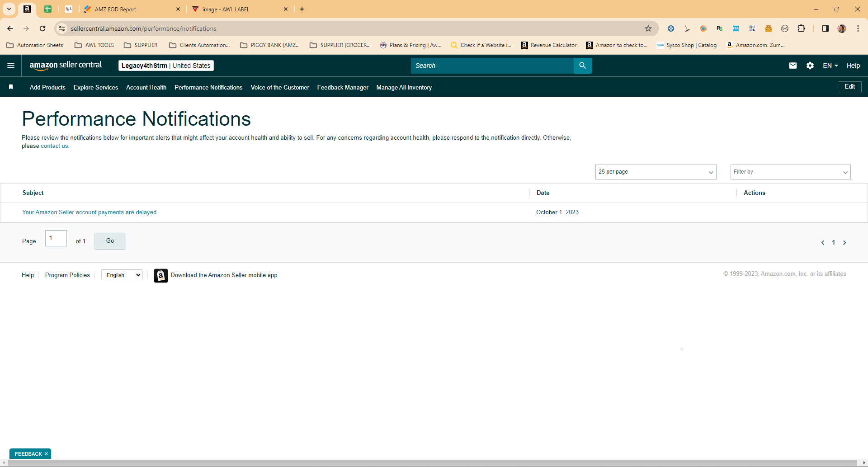868x467 pixels.
Task: Reload the page with refresh icon
Action: (x=42, y=28)
